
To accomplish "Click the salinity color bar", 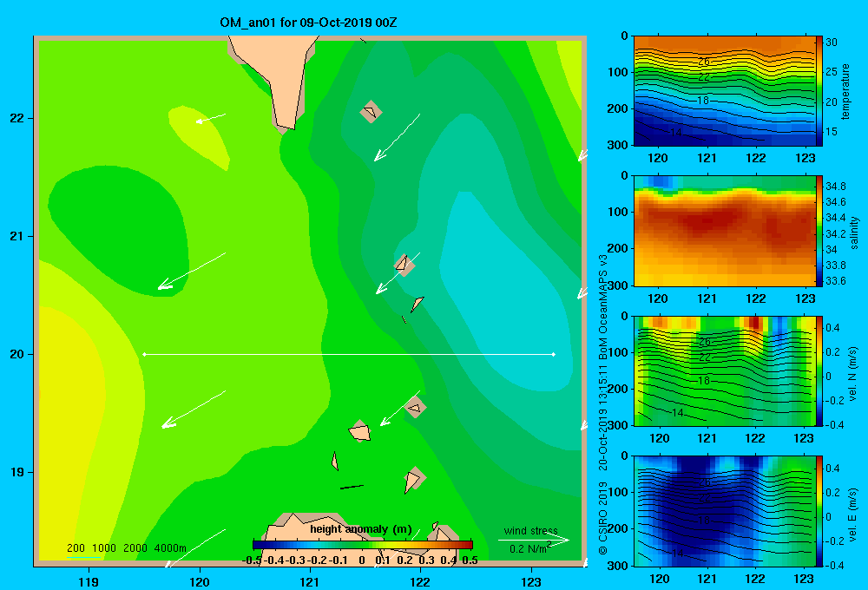I will point(819,231).
